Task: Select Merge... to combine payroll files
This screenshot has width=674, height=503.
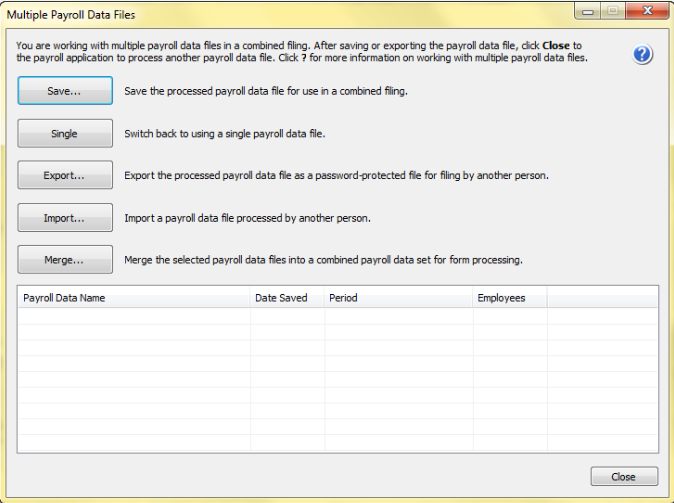Action: point(64,259)
